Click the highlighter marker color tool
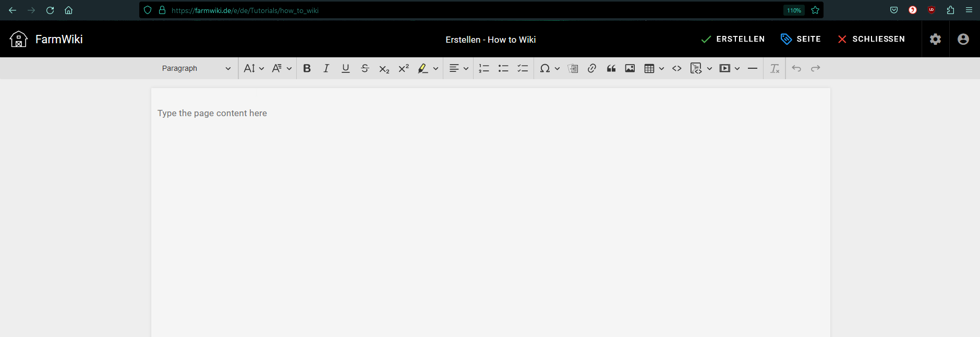 click(422, 68)
